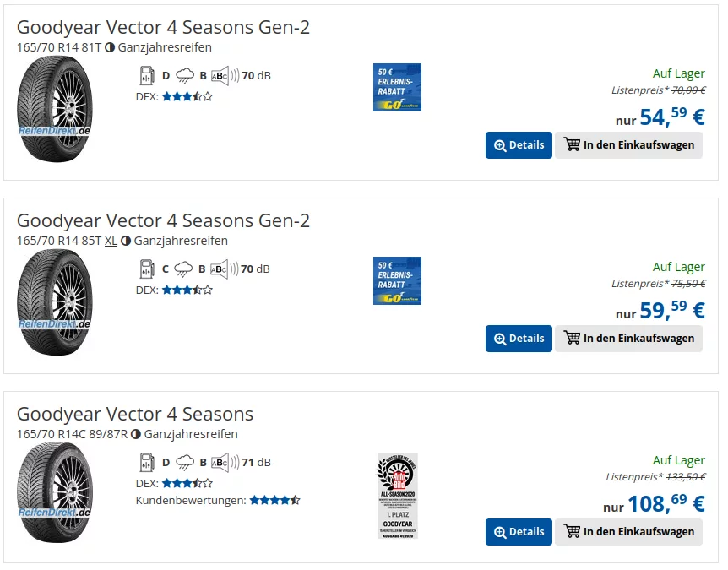Click DEX star rating on first tire

point(187,96)
